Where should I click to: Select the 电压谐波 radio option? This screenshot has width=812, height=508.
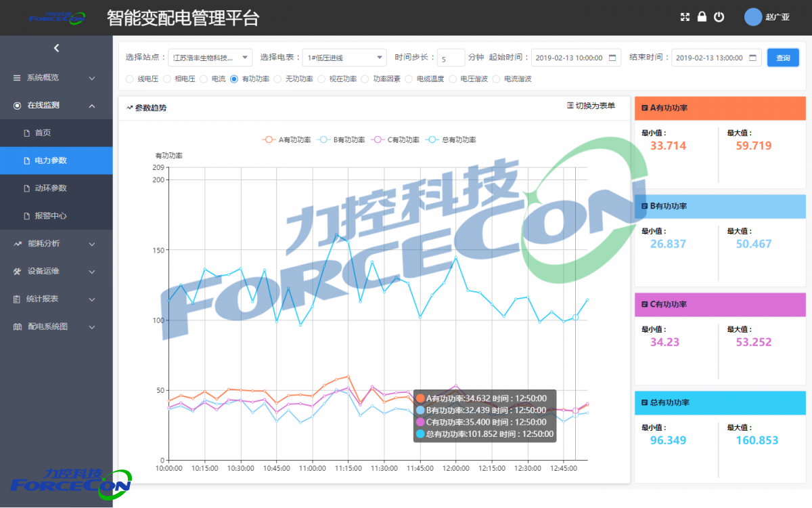tap(453, 79)
